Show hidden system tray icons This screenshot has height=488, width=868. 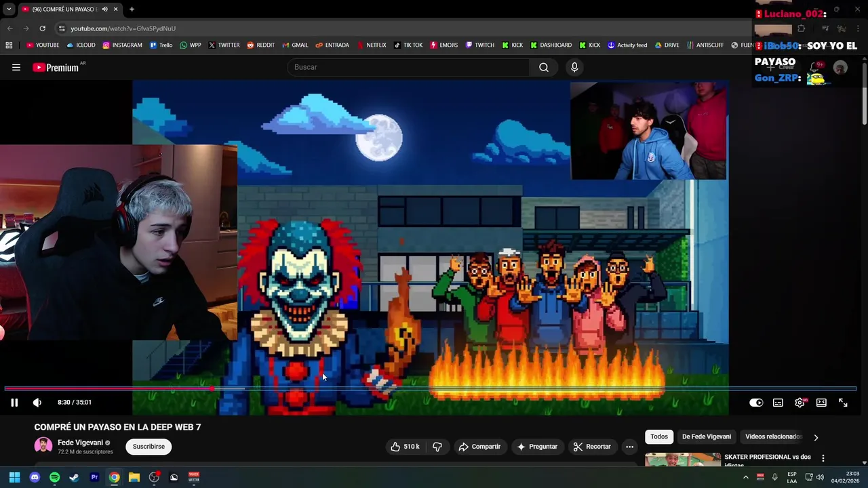(746, 477)
